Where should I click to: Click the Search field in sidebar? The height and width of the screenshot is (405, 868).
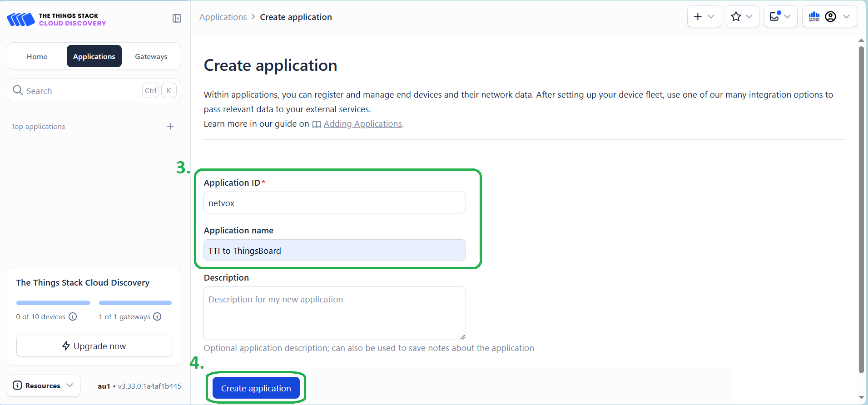click(94, 90)
